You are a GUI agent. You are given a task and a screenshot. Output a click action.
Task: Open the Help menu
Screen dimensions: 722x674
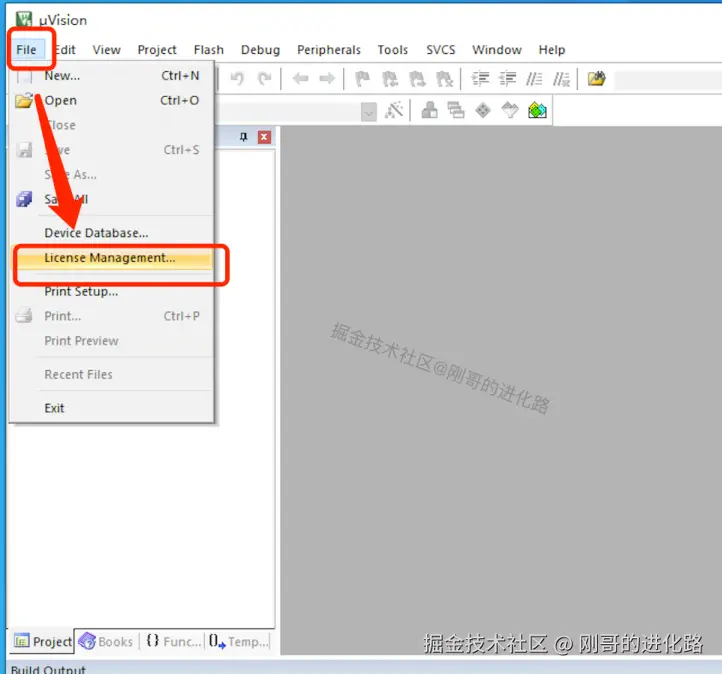[552, 50]
